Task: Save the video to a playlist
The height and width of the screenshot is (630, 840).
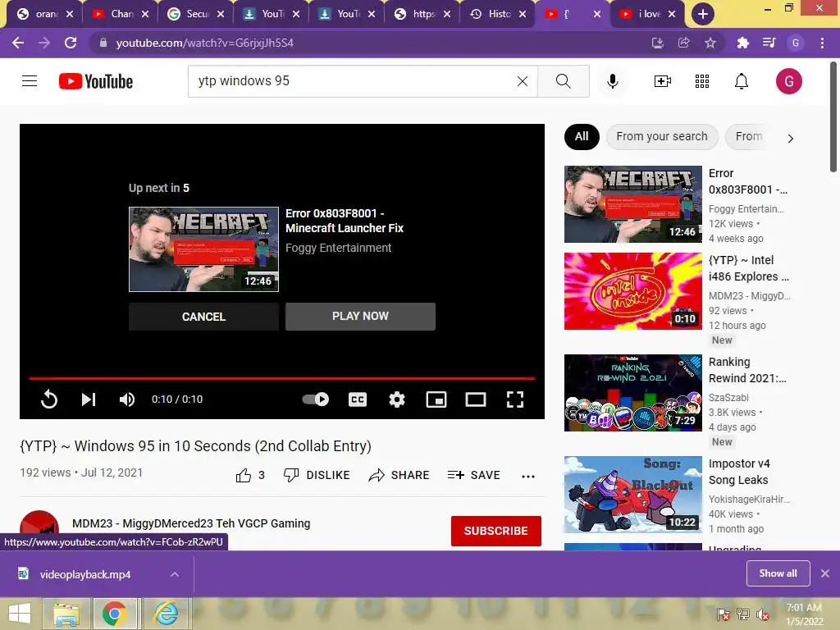Action: pyautogui.click(x=473, y=475)
